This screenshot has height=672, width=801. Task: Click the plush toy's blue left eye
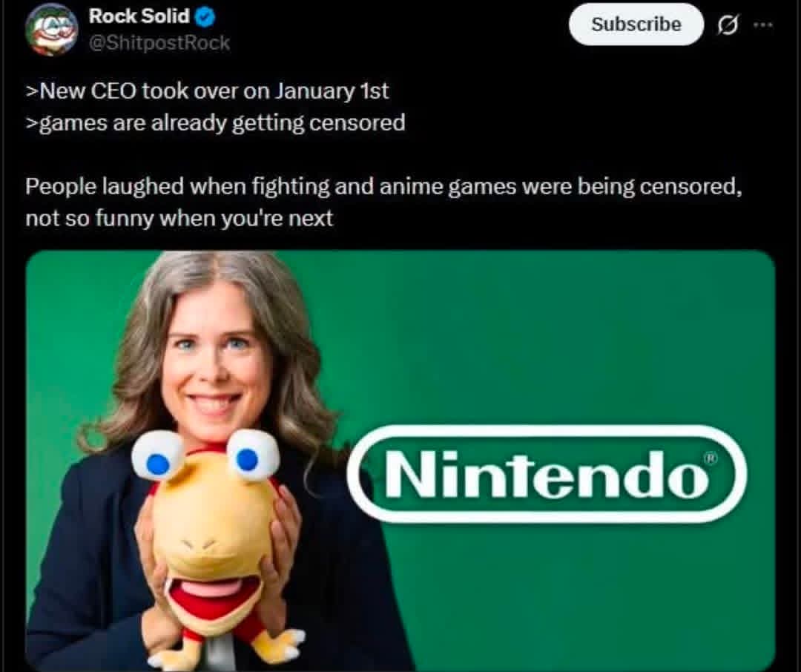tap(158, 464)
